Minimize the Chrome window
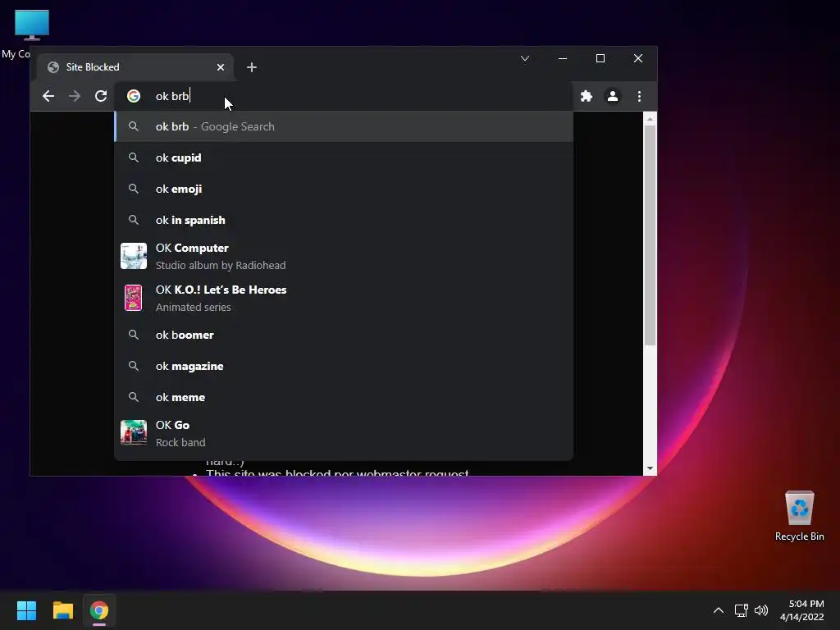This screenshot has height=630, width=840. (x=563, y=58)
